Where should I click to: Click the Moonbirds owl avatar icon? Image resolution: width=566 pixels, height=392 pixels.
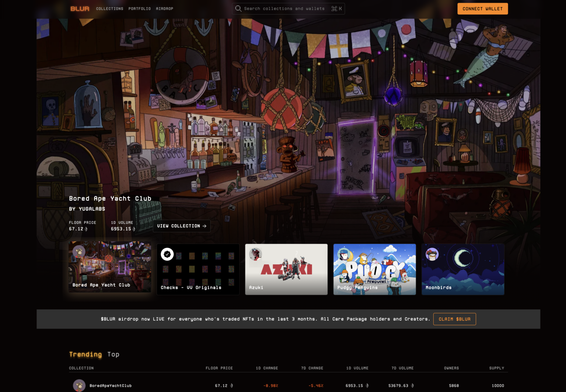tap(432, 254)
